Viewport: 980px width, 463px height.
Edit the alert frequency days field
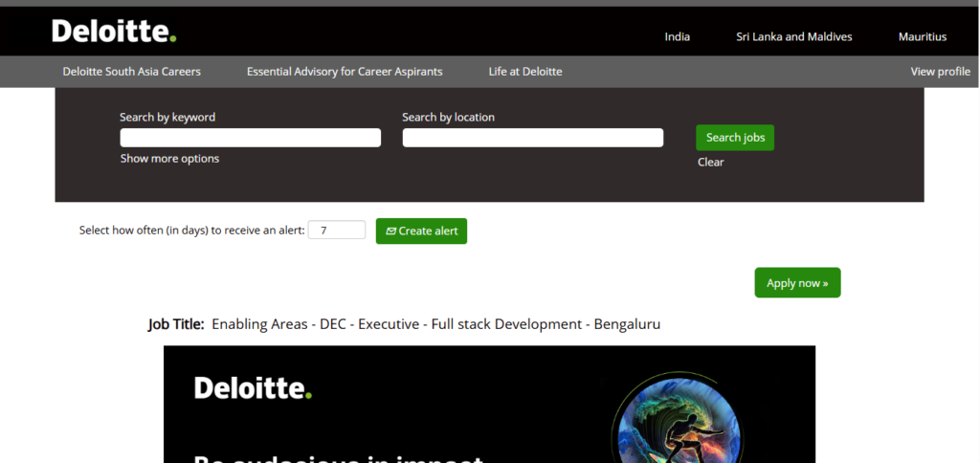click(x=336, y=230)
